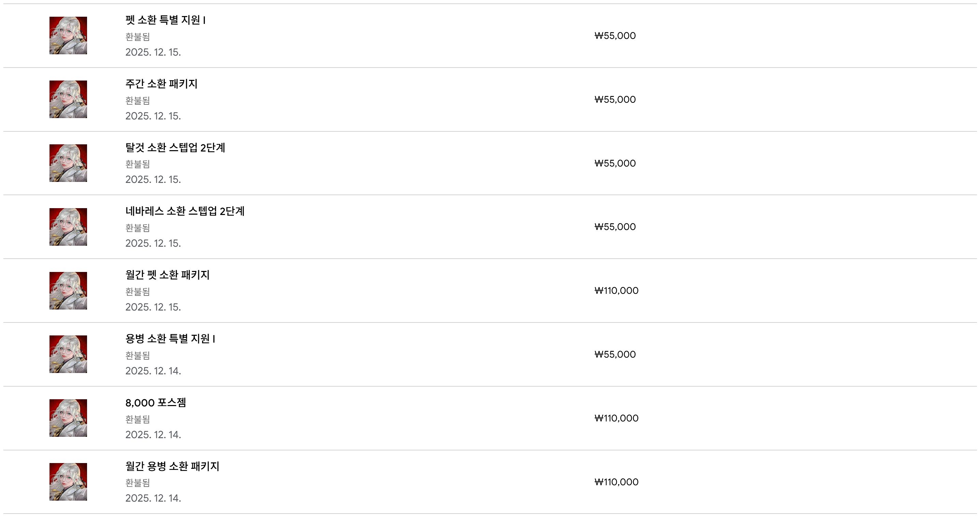Viewport: 980px width, 518px height.
Task: Select the game icon beside 주간 소환 패키지
Action: [68, 99]
